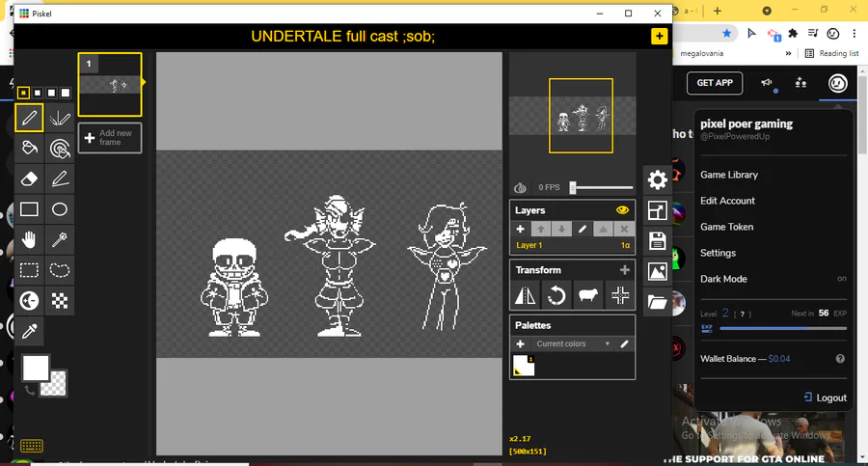Open secondary transparent color swatch

click(x=55, y=385)
